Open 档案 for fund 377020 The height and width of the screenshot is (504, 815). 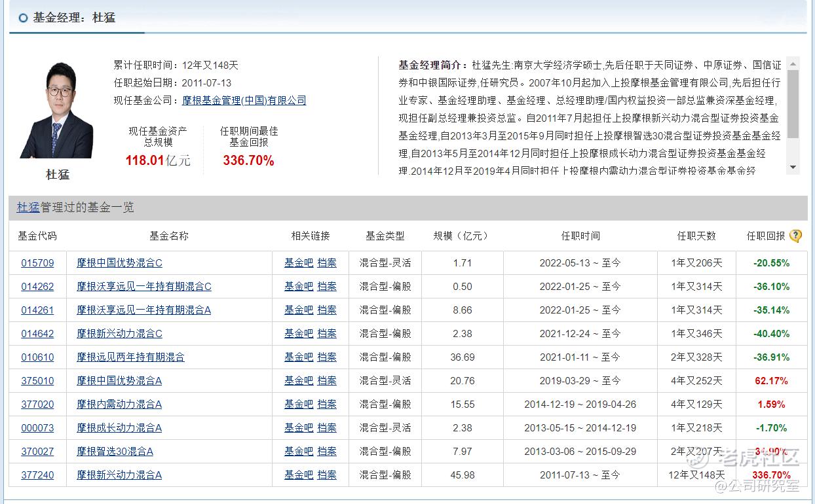[327, 405]
